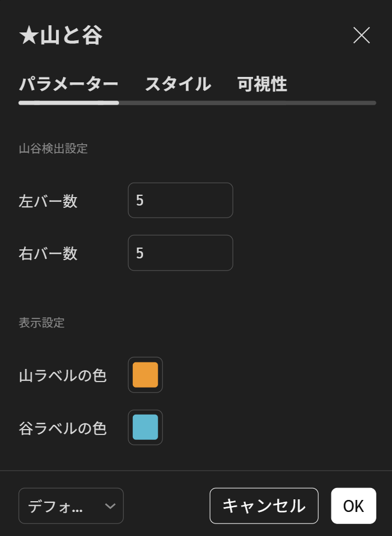Open the blue 谷ラベルの色 color swatch
This screenshot has width=392, height=536.
[x=145, y=427]
